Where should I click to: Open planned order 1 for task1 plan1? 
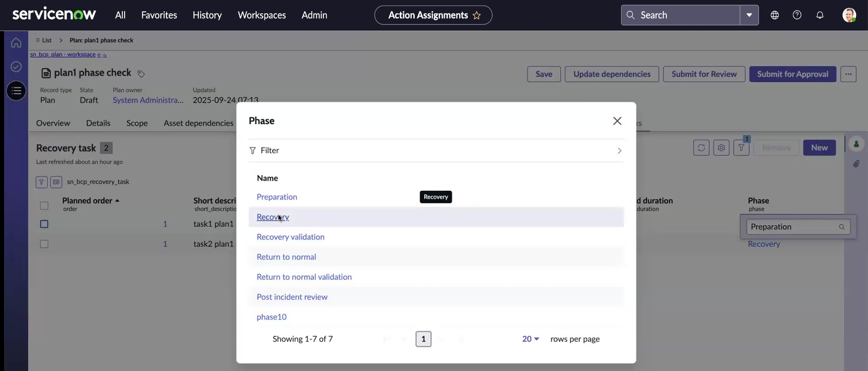pyautogui.click(x=165, y=224)
